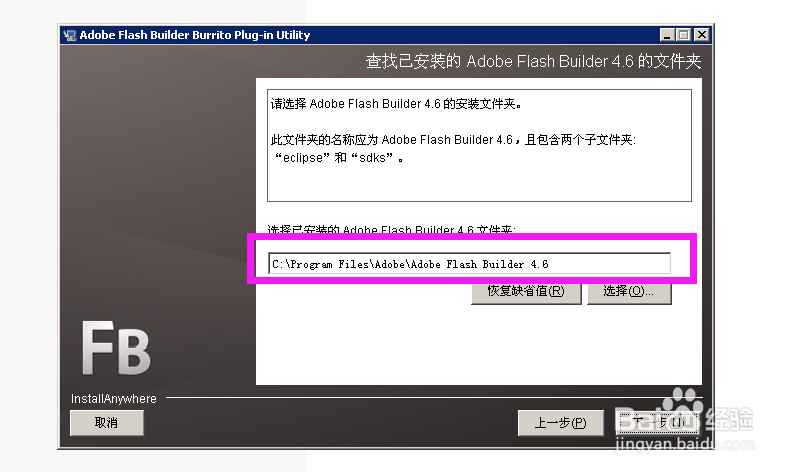Click the label 选择已安装的 Adobe Flash Builder 4.6 文件夹
Image resolution: width=800 pixels, height=472 pixels.
(x=391, y=230)
